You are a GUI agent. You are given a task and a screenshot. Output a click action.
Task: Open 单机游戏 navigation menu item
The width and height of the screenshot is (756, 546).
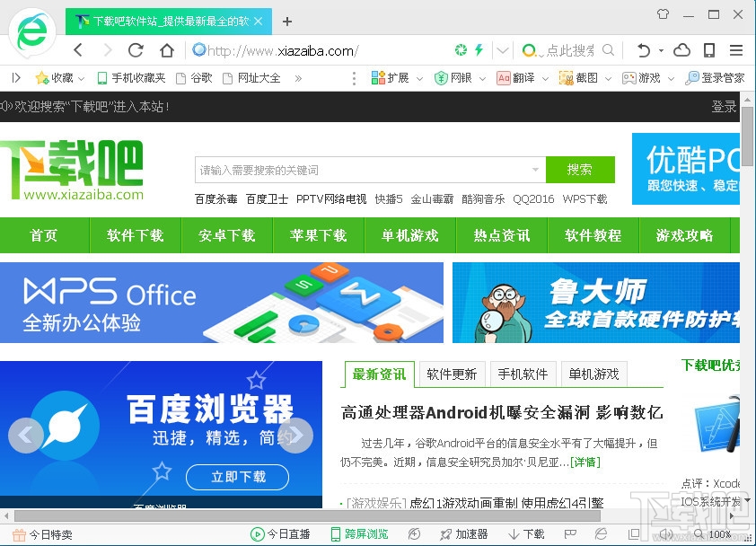[x=410, y=235]
